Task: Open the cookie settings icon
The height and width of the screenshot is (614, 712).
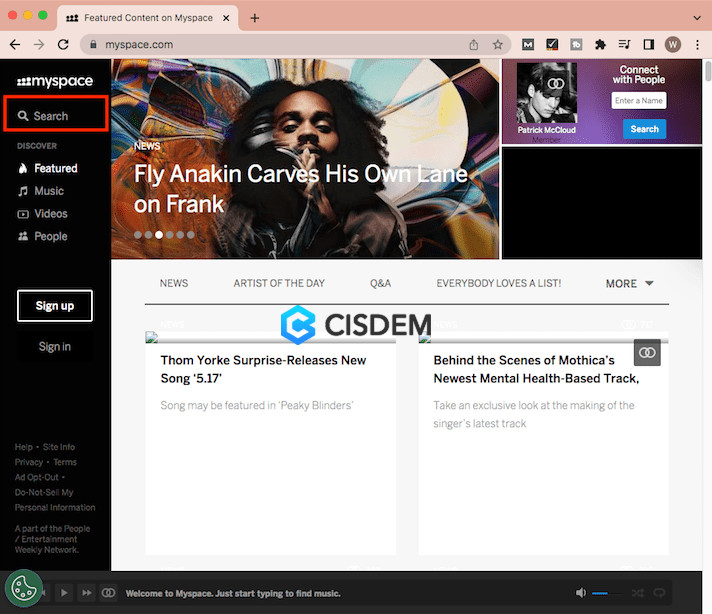Action: pos(24,589)
